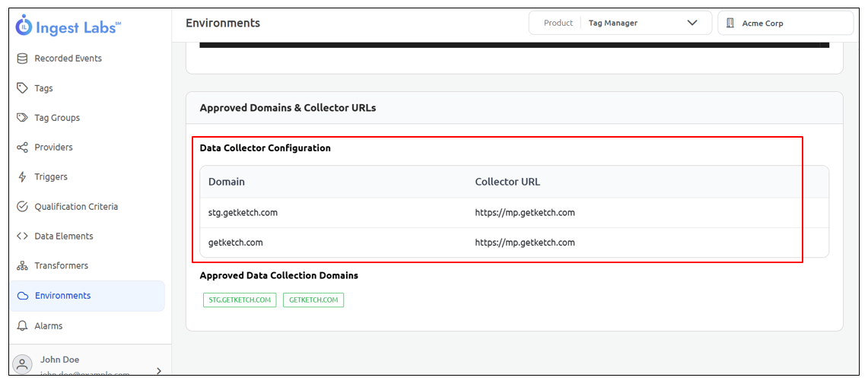Click the Ingest Labs logo icon
Viewport: 868px width, 384px height.
tap(24, 26)
